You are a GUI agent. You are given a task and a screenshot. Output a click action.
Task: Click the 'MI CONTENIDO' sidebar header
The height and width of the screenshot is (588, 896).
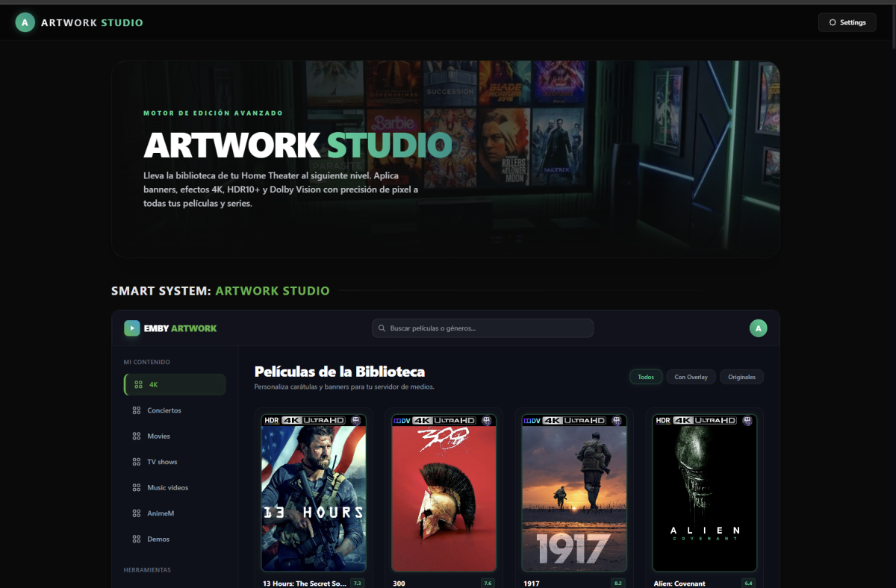[x=147, y=362]
